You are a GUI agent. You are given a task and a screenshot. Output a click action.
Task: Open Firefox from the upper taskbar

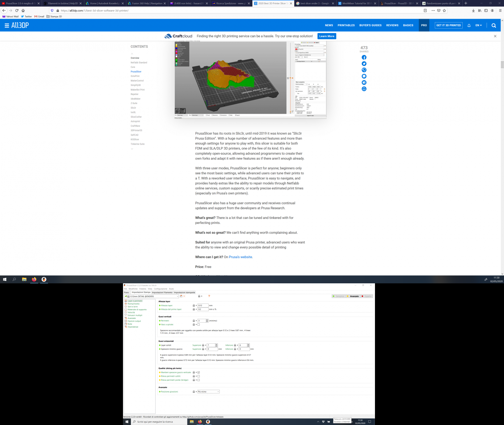(34, 279)
